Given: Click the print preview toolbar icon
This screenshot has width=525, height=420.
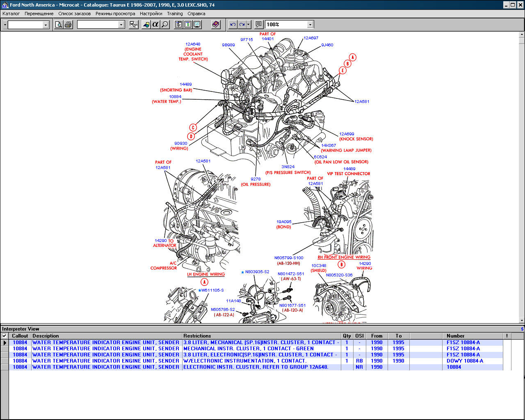Looking at the screenshot, I should [59, 25].
